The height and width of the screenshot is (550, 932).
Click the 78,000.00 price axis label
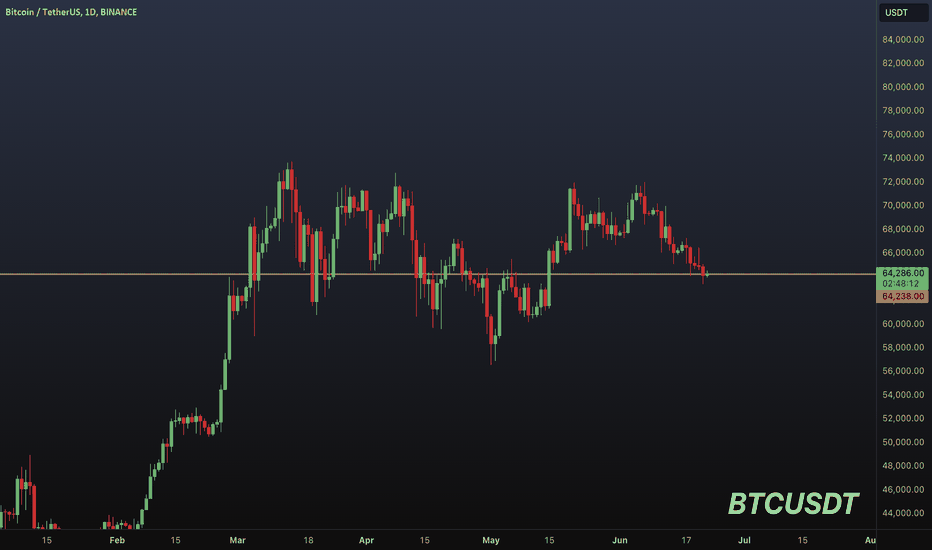click(x=903, y=111)
